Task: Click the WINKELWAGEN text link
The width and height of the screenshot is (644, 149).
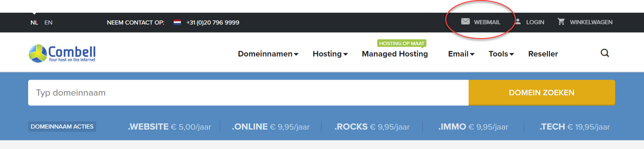Action: point(591,22)
